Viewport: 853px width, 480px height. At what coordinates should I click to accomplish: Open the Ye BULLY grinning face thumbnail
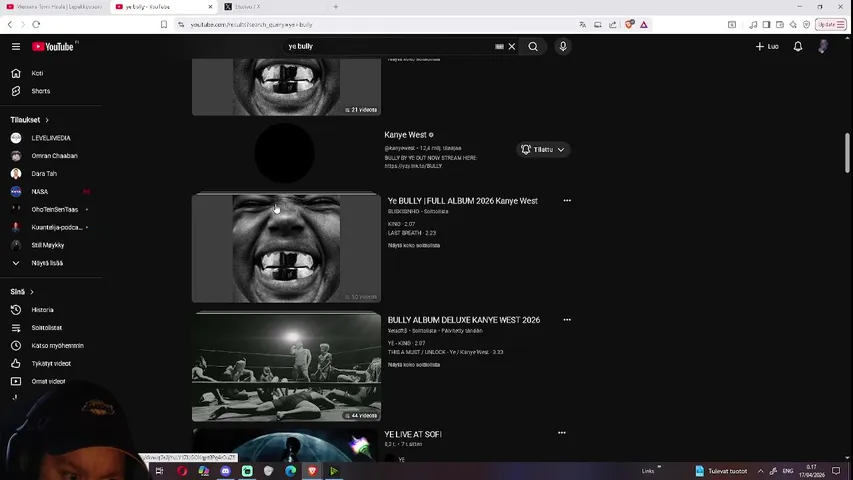287,248
